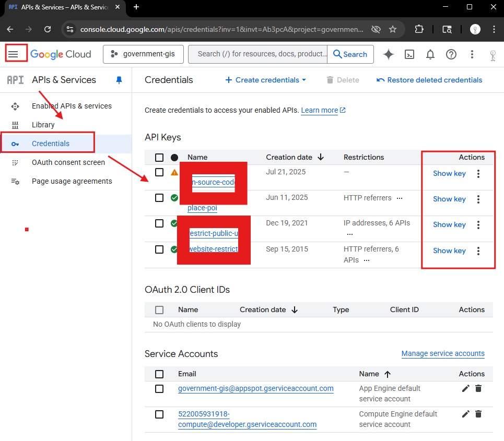Open Manage service accounts link
504x441 pixels.
pos(443,353)
